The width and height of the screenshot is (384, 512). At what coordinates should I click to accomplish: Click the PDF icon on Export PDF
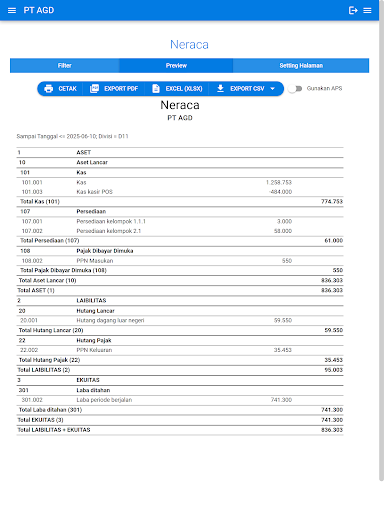(94, 88)
